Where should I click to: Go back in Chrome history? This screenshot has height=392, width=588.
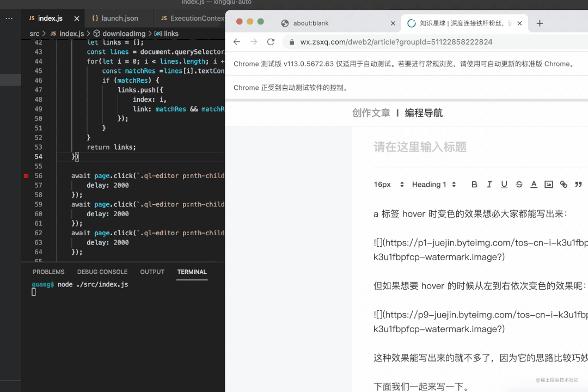click(x=237, y=42)
